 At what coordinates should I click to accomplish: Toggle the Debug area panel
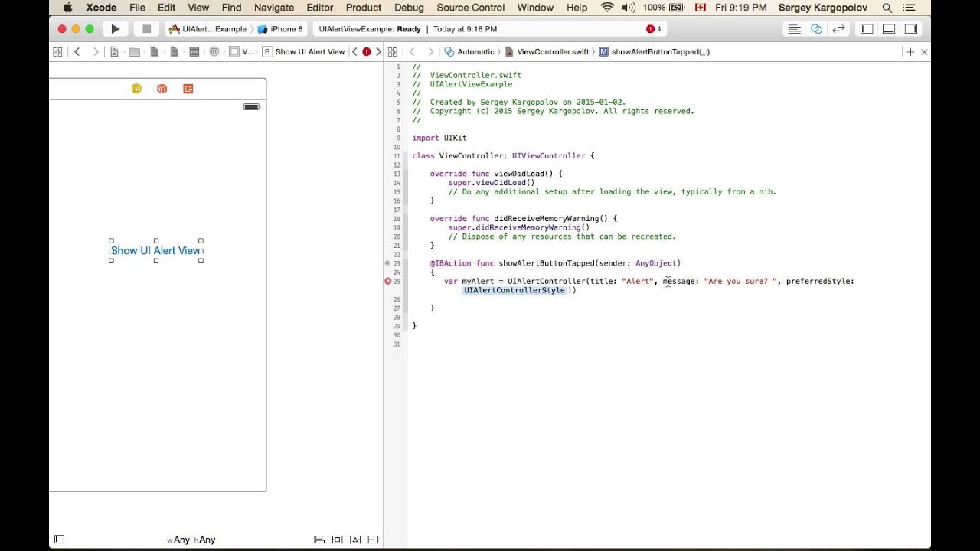point(889,29)
